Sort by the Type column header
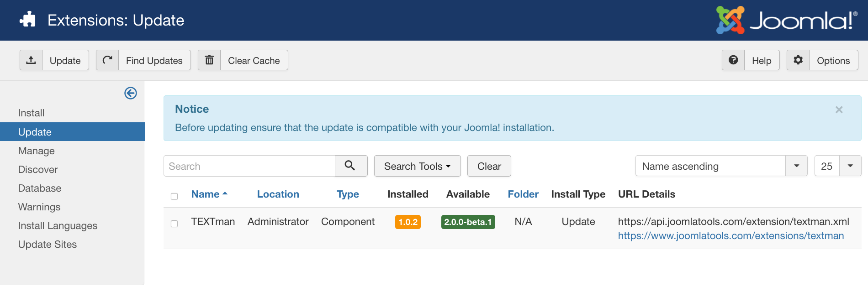 (348, 194)
